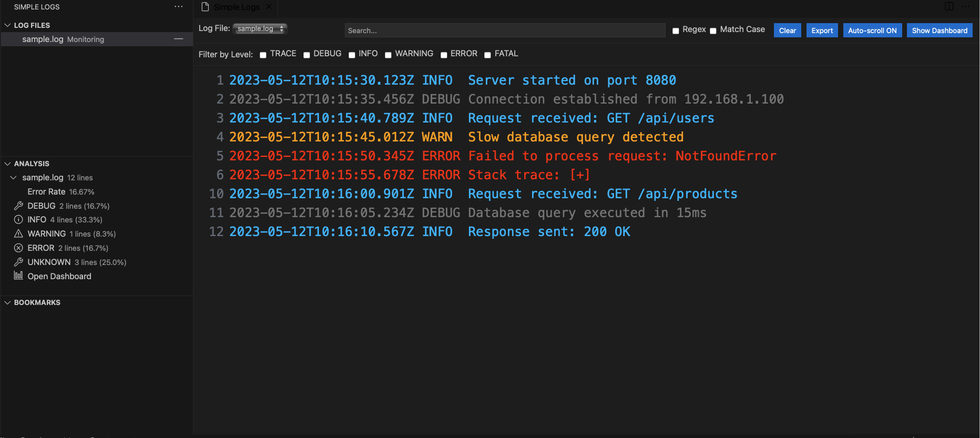This screenshot has height=438, width=980.
Task: Toggle the DEBUG level filter
Action: (x=307, y=55)
